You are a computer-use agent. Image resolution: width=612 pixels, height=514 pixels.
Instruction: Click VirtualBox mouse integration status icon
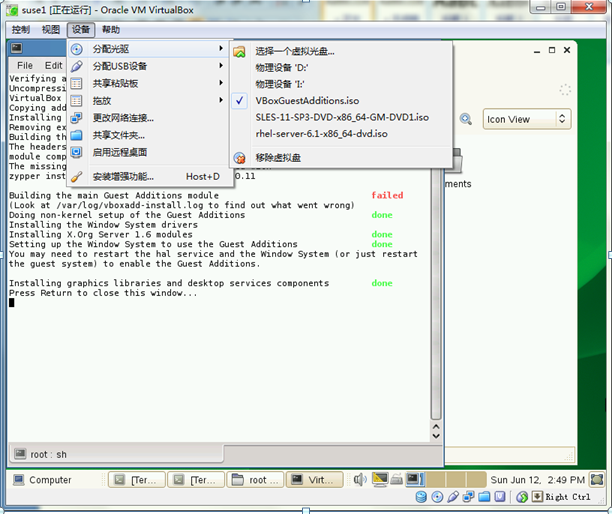522,497
